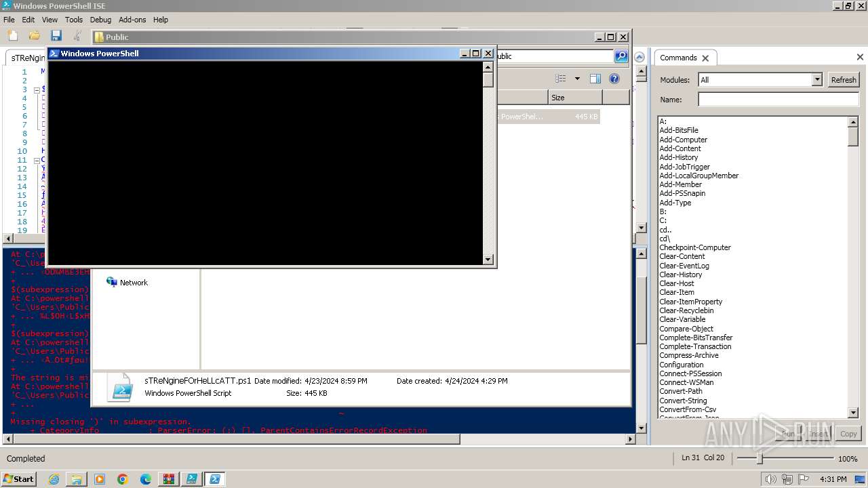Select Add-Type command
Screen dimensions: 868x488
tap(675, 203)
